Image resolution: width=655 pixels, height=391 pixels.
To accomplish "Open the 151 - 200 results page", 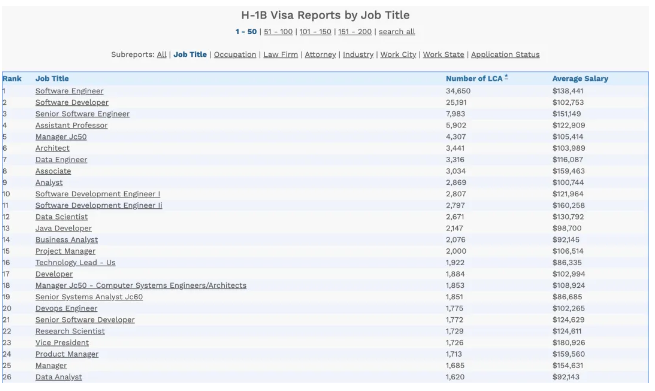I will [x=355, y=32].
